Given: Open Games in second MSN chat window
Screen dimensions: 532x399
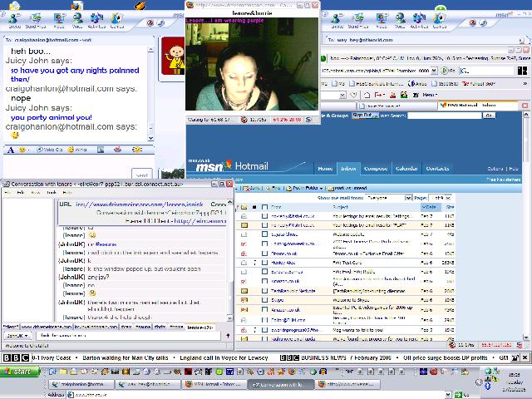Looking at the screenshot, I should [x=440, y=20].
